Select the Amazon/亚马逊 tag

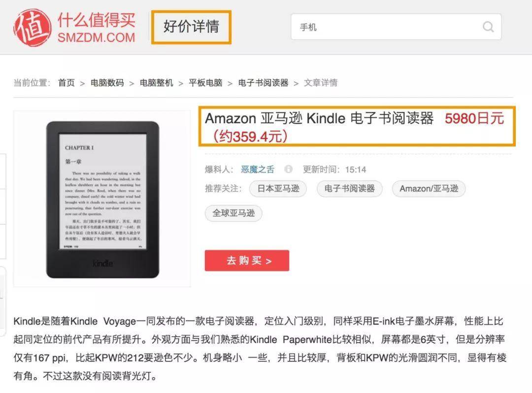(x=429, y=188)
